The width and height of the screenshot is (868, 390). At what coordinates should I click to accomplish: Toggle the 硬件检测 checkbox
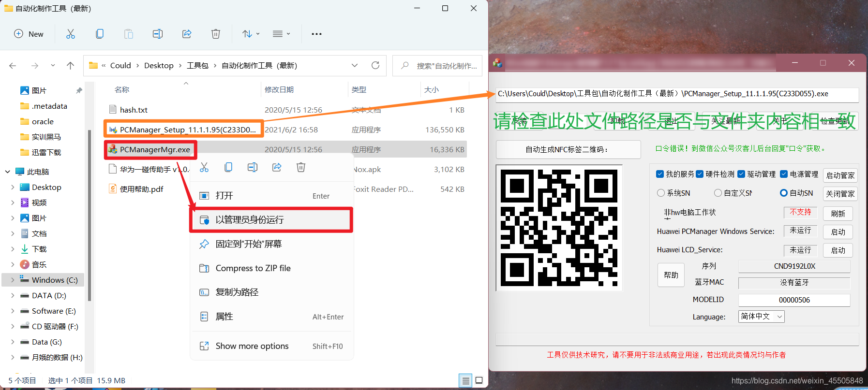[x=700, y=174]
